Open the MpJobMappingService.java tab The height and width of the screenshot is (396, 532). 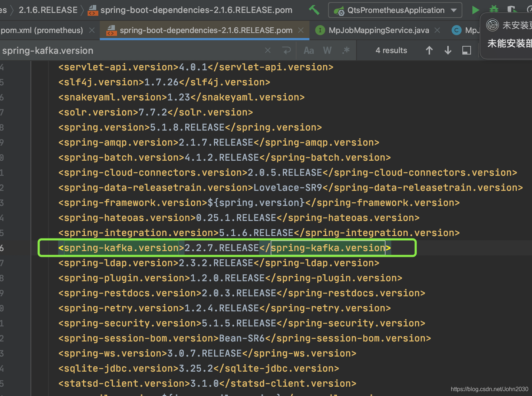[379, 30]
